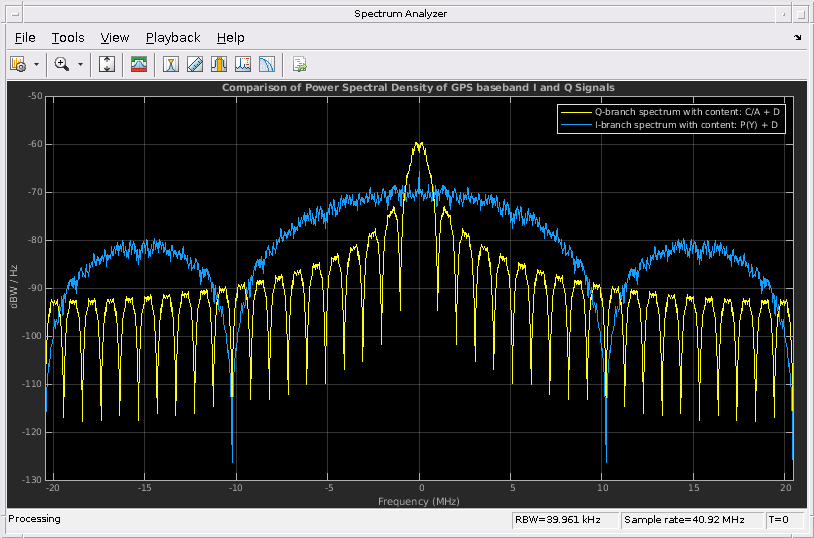The width and height of the screenshot is (814, 538).
Task: Open the Configuration Properties icon
Action: pos(18,65)
